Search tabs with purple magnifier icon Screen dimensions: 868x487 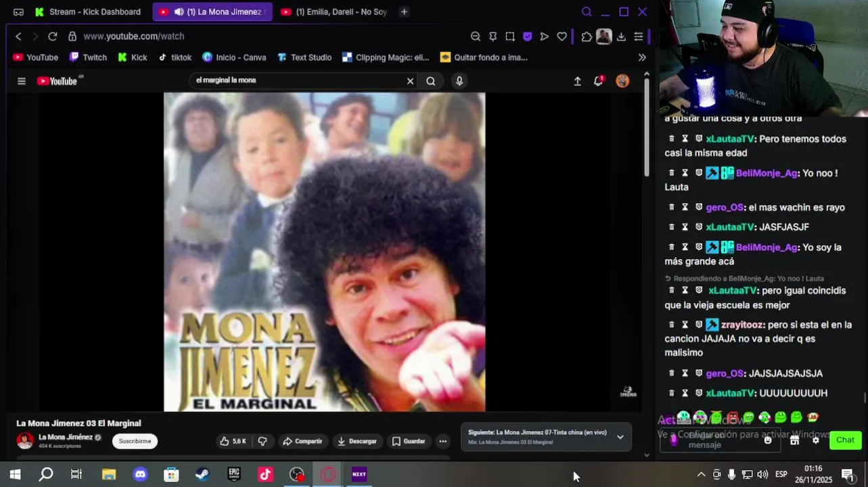pyautogui.click(x=587, y=11)
